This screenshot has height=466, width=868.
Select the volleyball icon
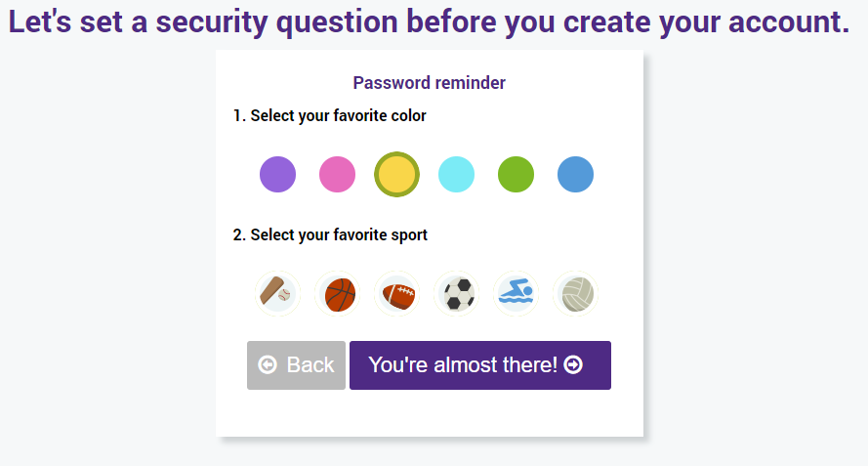(x=576, y=294)
